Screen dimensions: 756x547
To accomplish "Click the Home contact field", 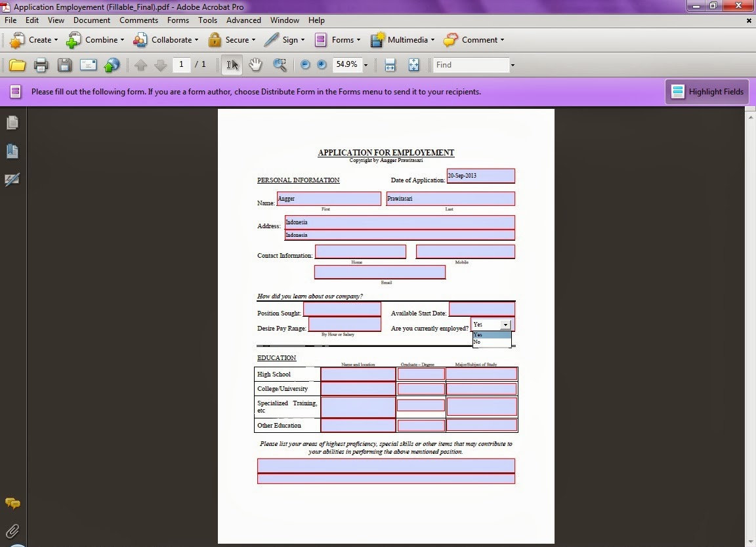I will point(361,252).
